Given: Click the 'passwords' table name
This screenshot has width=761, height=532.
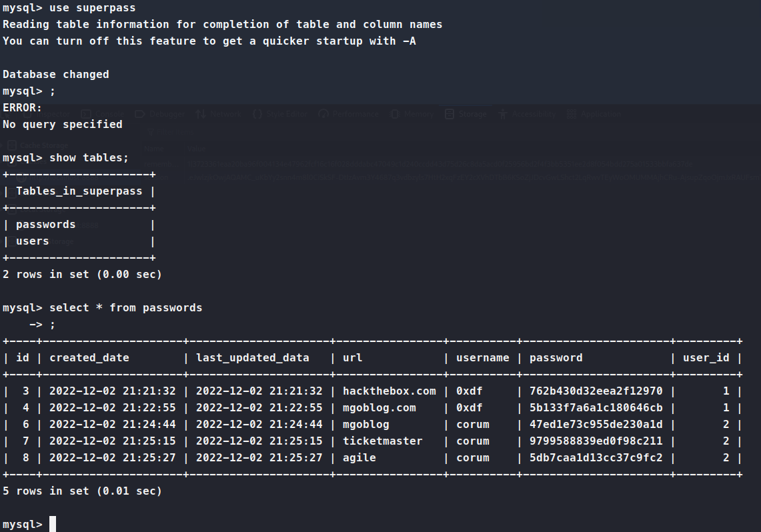Looking at the screenshot, I should click(x=45, y=225).
